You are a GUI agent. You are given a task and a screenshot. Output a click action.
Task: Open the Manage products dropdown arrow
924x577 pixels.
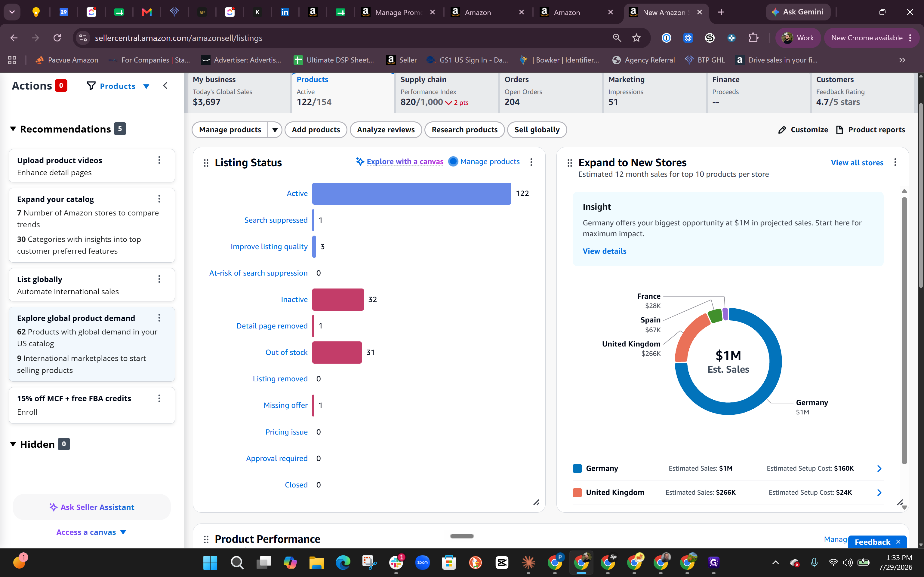pyautogui.click(x=275, y=130)
